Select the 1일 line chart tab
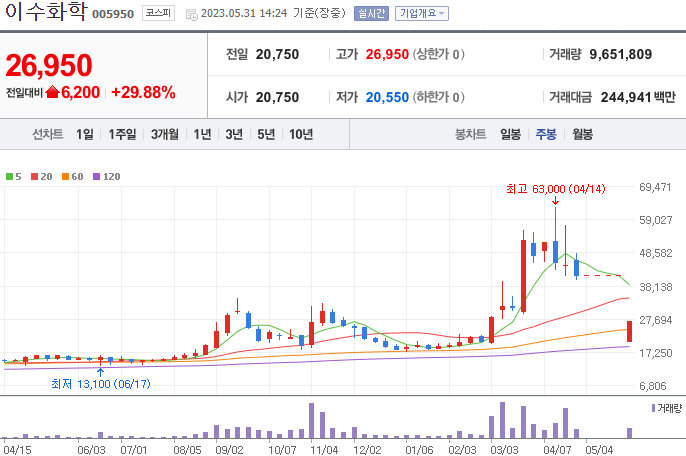This screenshot has height=456, width=686. [x=85, y=134]
